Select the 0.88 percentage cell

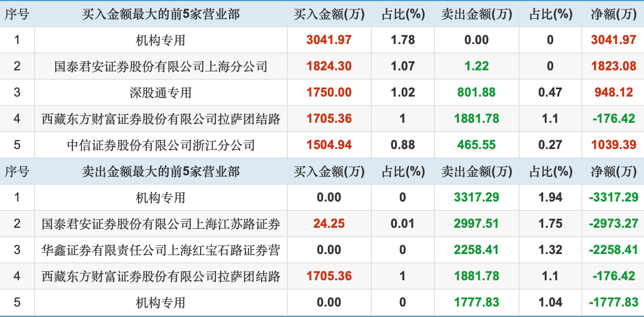[x=403, y=145]
